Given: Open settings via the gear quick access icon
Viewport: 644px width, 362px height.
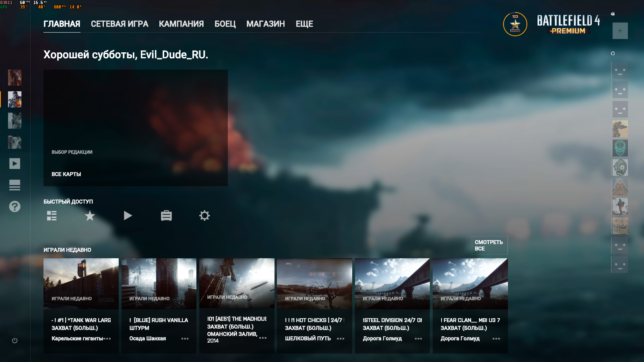Looking at the screenshot, I should 204,216.
